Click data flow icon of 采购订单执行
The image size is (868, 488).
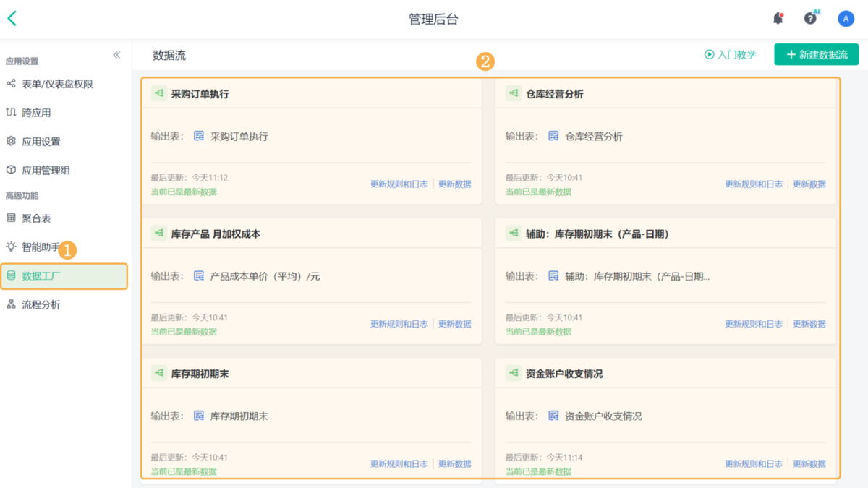pyautogui.click(x=159, y=93)
